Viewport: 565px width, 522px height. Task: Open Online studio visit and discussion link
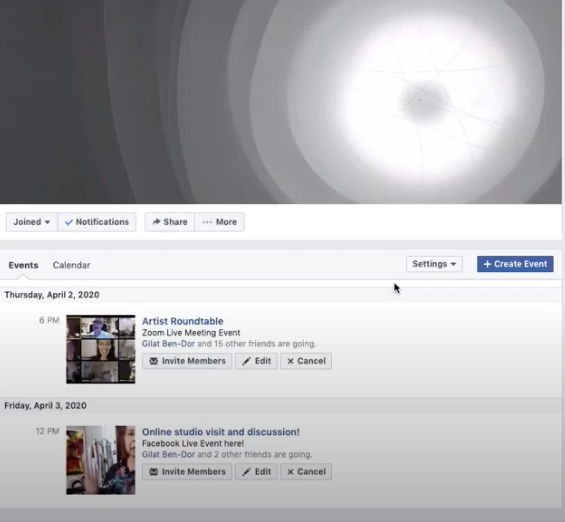tap(221, 432)
